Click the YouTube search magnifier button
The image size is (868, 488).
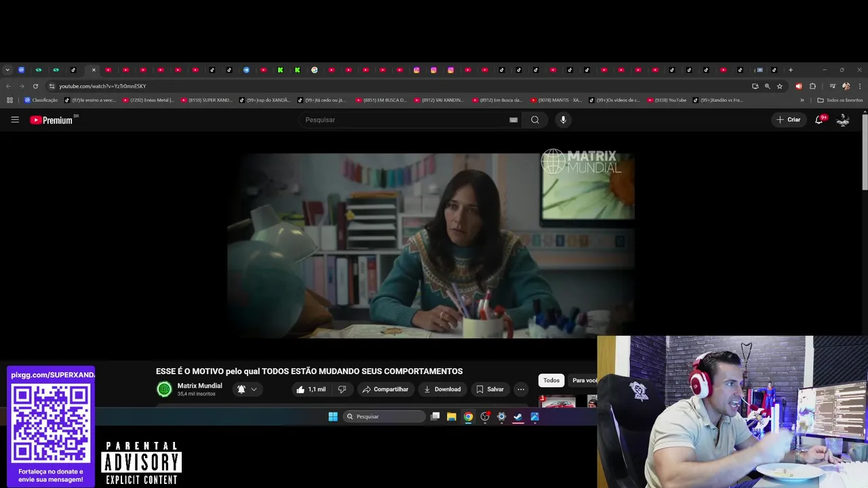[535, 120]
